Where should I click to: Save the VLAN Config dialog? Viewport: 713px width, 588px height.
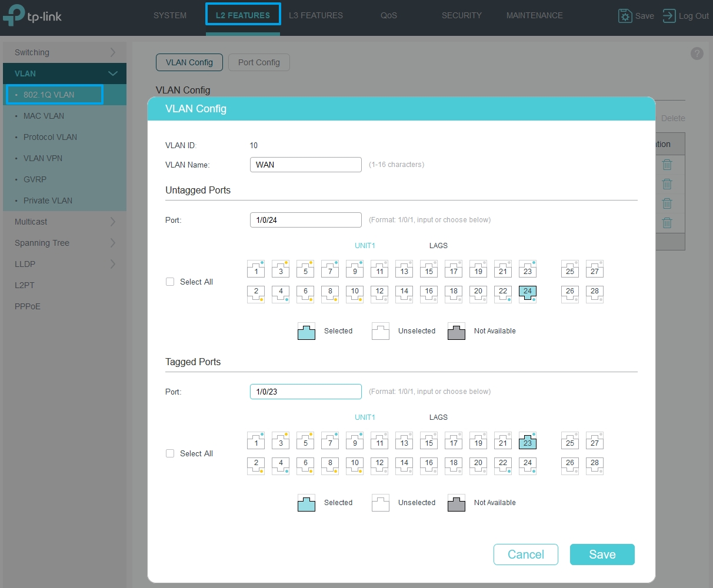point(602,554)
